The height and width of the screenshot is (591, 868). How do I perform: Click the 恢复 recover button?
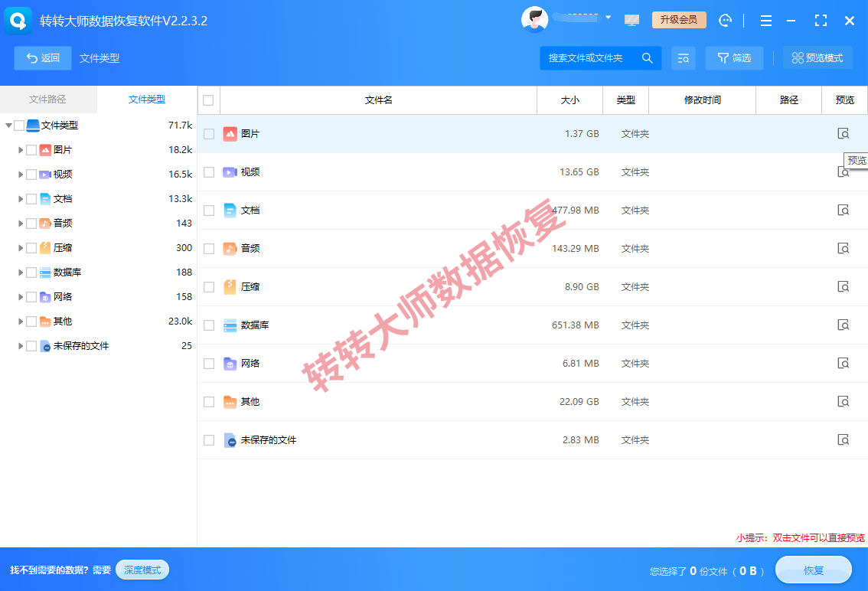coord(813,570)
